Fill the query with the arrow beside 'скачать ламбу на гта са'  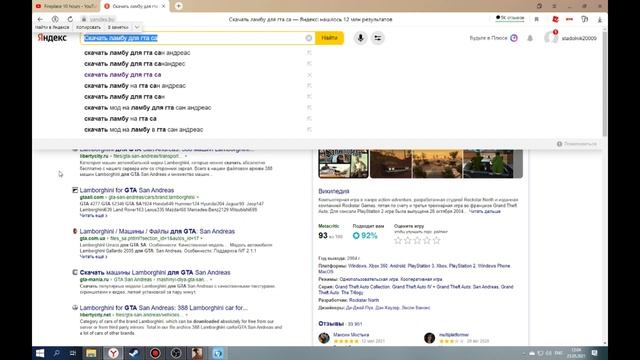[x=309, y=118]
